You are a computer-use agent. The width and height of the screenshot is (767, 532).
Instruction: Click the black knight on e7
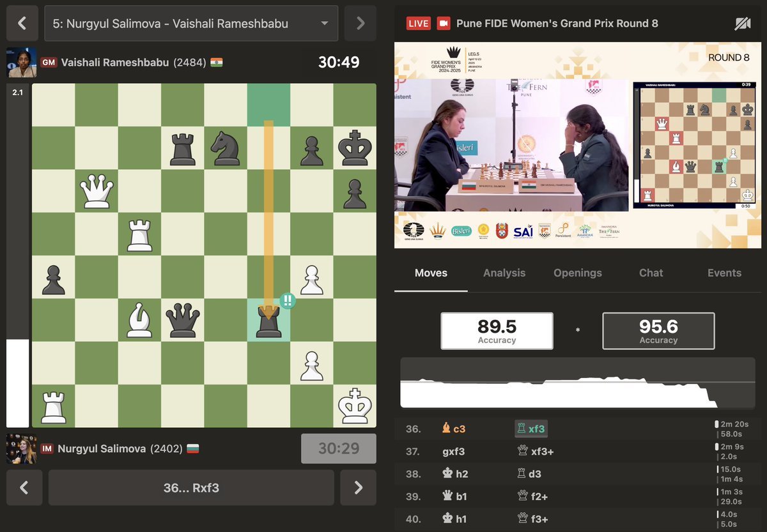click(x=226, y=148)
